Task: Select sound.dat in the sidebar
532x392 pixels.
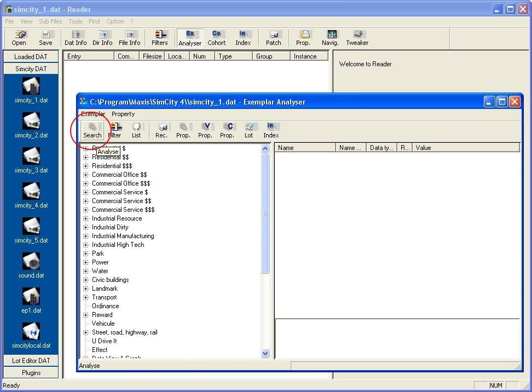Action: tap(31, 266)
